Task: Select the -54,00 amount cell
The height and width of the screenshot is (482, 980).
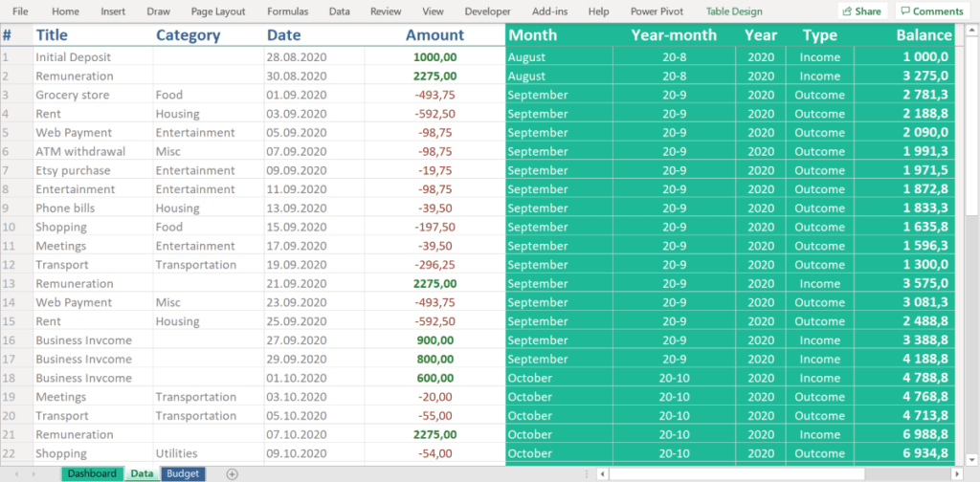Action: 434,453
